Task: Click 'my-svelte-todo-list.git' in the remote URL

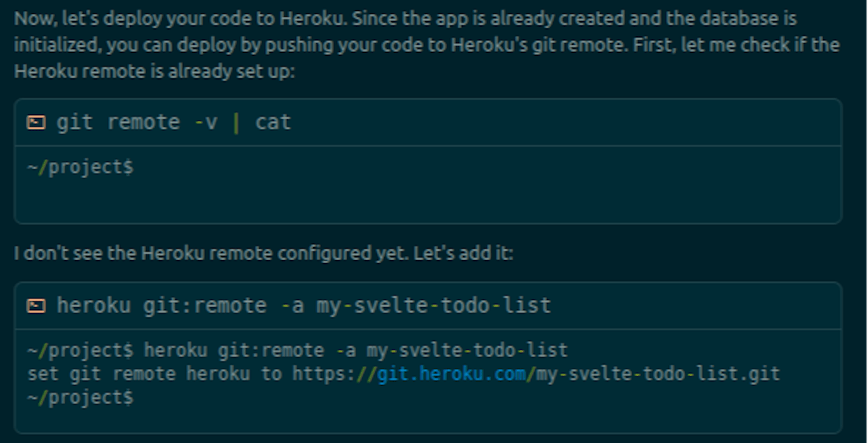Action: [658, 374]
